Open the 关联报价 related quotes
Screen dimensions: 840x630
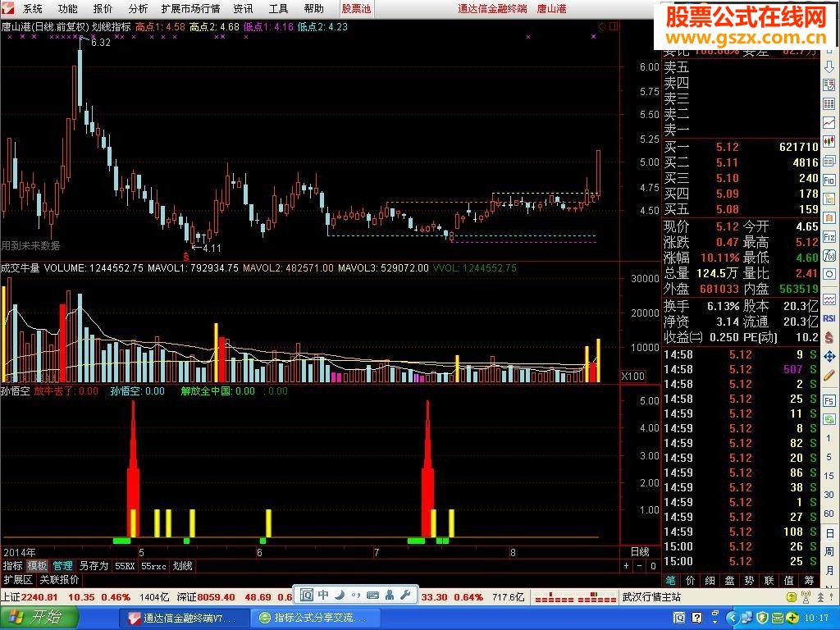tap(59, 580)
